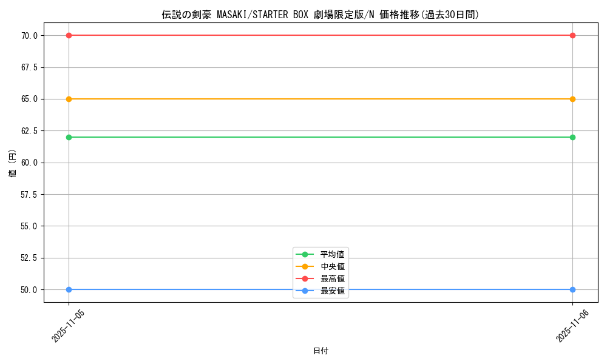Click the 70.0 y-axis tick label
607x364 pixels.
click(31, 35)
